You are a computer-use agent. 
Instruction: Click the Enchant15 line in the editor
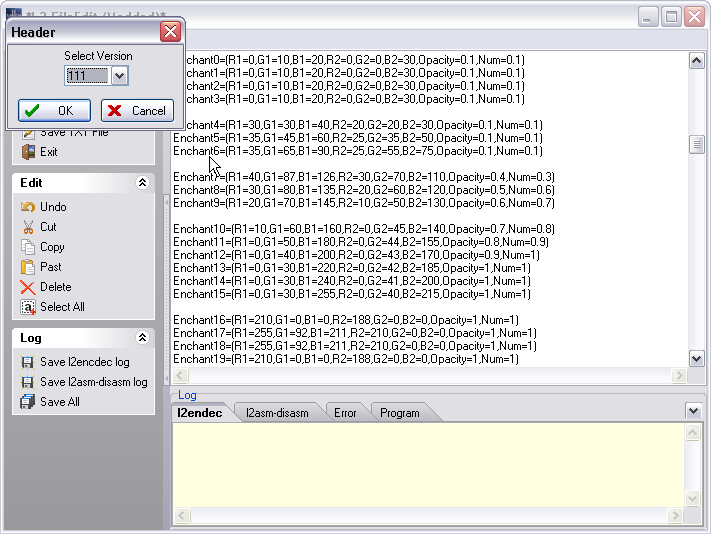352,294
